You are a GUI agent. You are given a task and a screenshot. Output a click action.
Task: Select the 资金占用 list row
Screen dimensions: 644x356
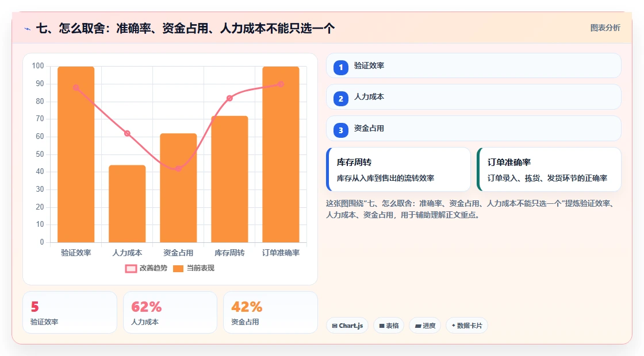click(474, 129)
